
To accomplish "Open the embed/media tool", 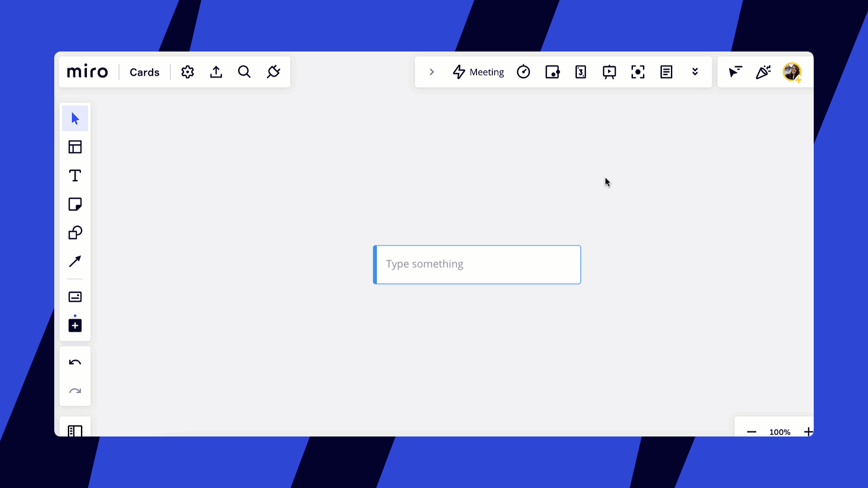I will [x=75, y=297].
